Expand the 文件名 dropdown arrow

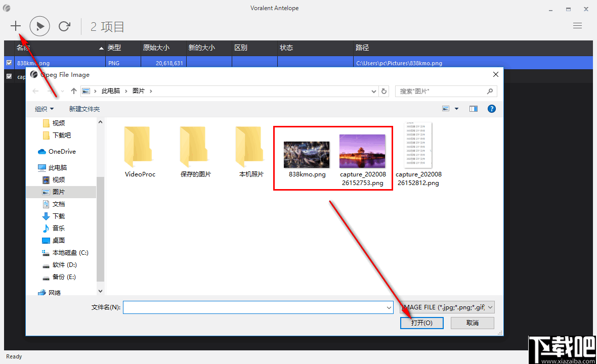389,307
